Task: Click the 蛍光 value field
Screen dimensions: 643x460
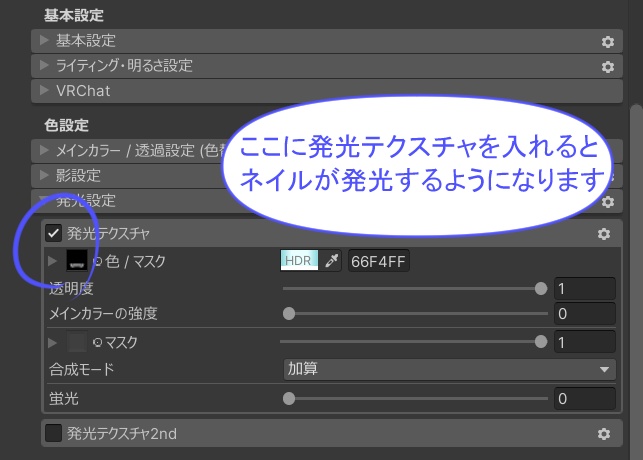Action: point(584,398)
